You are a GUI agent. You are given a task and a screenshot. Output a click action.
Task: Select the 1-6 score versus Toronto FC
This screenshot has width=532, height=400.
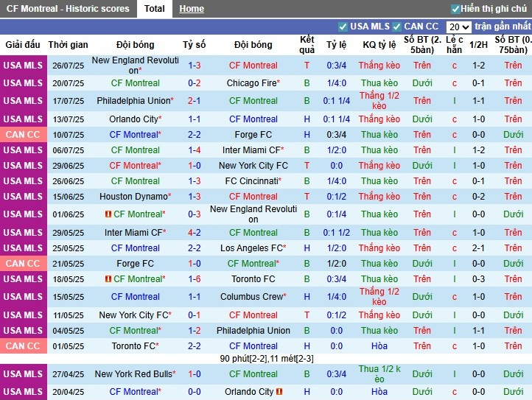tap(195, 279)
